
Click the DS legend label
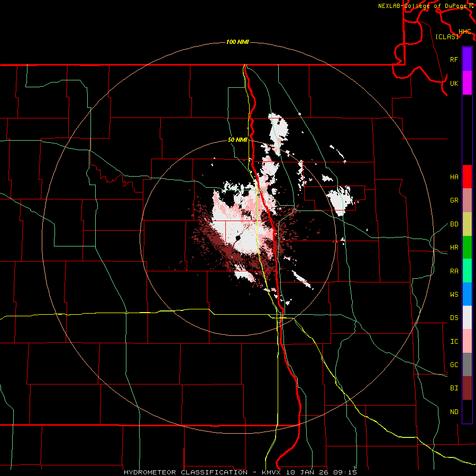pos(454,318)
